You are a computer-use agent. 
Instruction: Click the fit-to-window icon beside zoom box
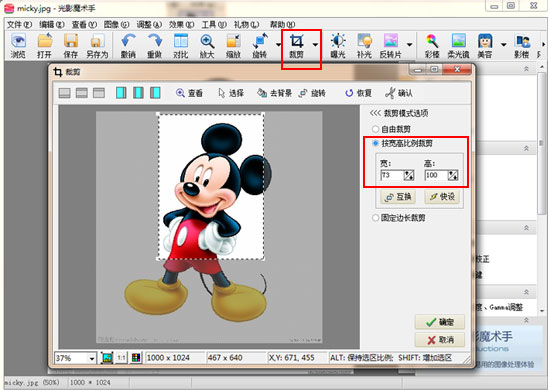click(107, 358)
